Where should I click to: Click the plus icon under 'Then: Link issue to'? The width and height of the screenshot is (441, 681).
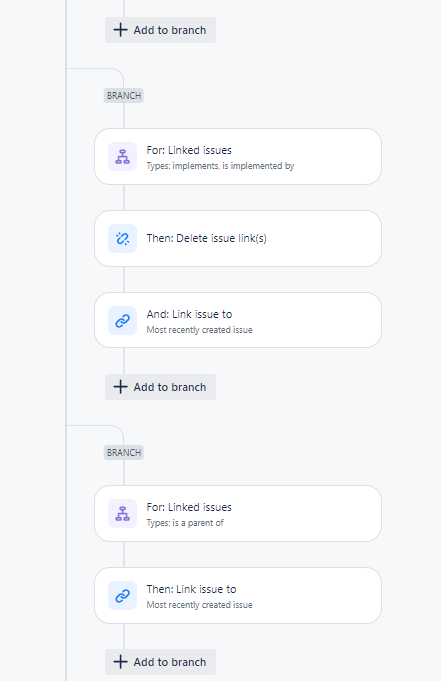click(x=120, y=662)
